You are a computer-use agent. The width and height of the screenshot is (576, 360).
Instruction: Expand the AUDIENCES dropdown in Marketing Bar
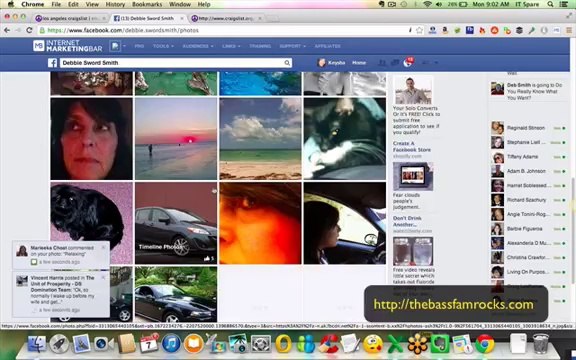coord(198,46)
